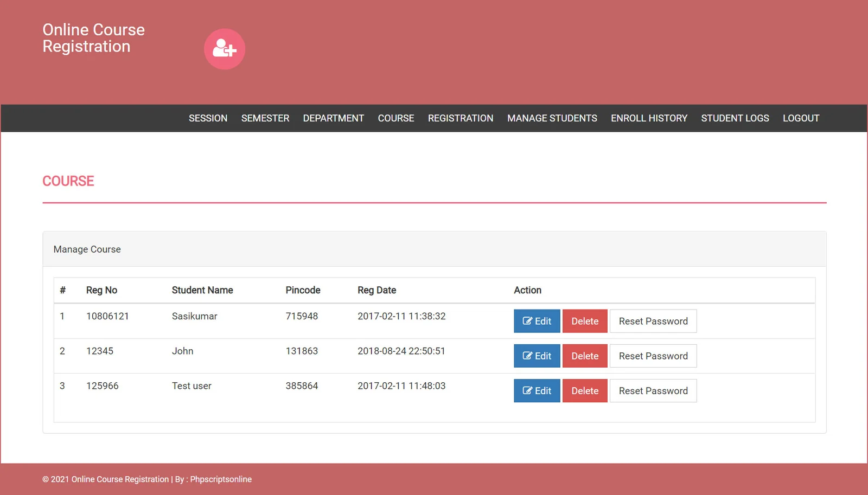
Task: Click pincode 131863
Action: [302, 351]
